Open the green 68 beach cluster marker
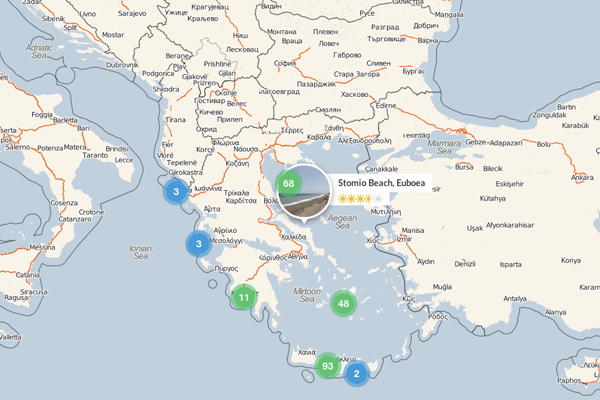This screenshot has width=600, height=400. [288, 184]
